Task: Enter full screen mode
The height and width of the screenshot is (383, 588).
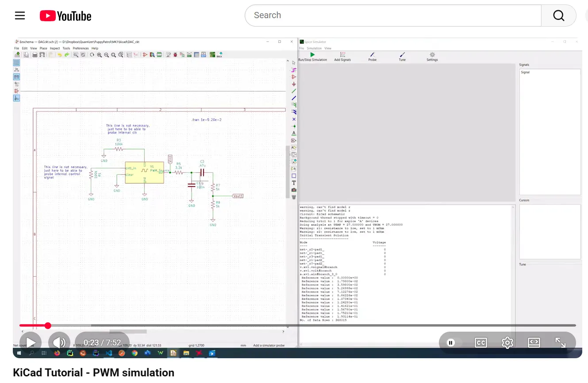Action: [x=561, y=343]
